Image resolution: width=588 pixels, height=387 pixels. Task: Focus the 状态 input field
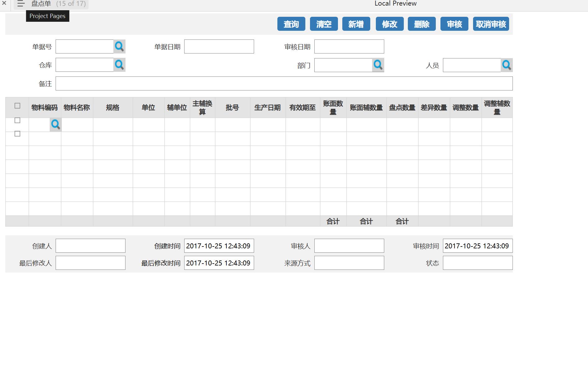point(478,263)
